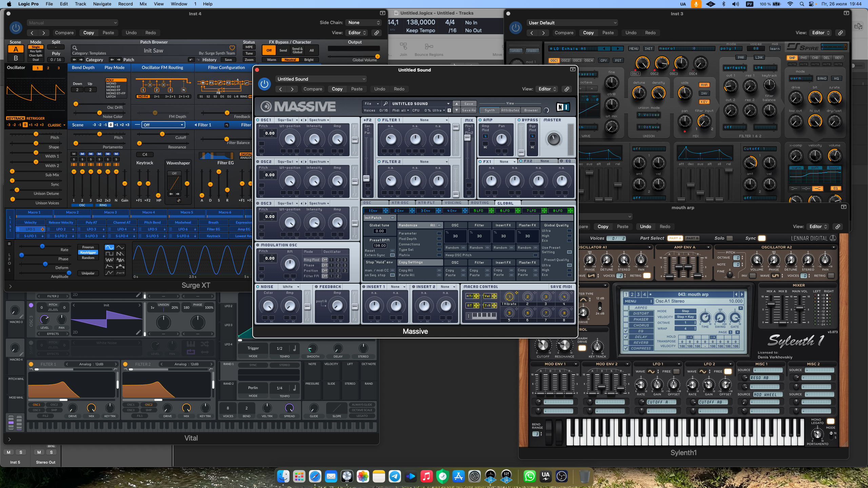The height and width of the screenshot is (488, 868).
Task: Toggle power button in Inst 4 Surge window
Action: 16,28
